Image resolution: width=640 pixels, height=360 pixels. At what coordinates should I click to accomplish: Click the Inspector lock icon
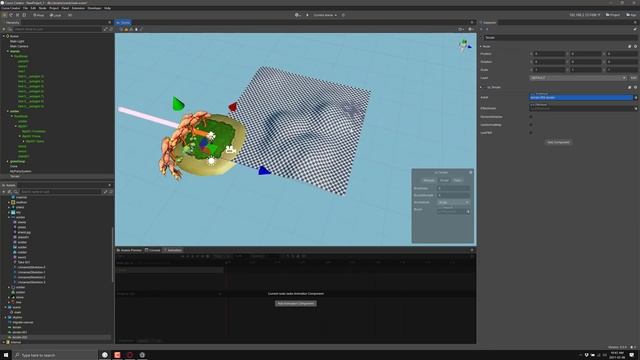coord(635,29)
